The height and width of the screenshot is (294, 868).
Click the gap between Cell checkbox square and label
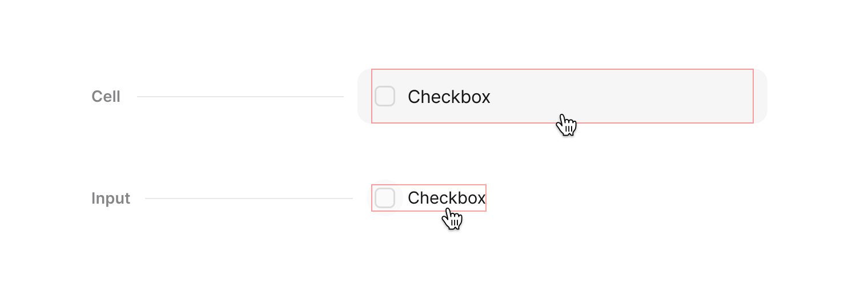tap(401, 97)
